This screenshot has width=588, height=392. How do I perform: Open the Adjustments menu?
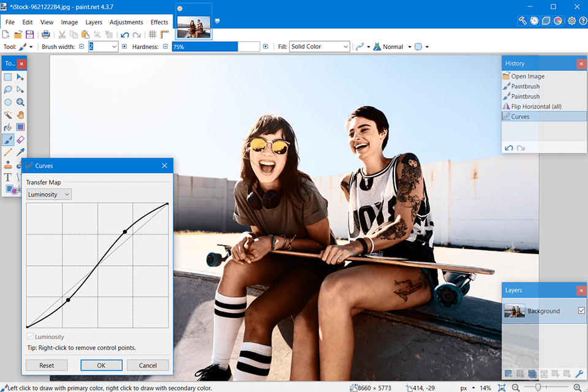(x=126, y=22)
